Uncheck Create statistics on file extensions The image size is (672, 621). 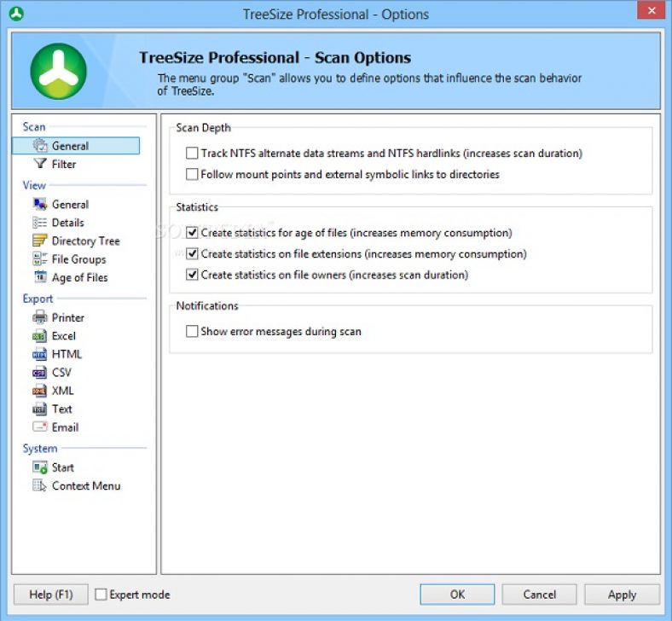(192, 253)
